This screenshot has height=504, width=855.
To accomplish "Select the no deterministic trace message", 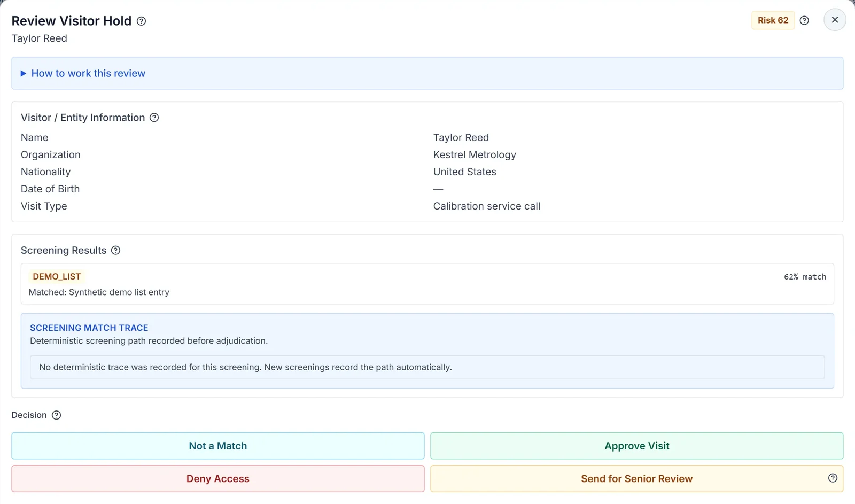I will pos(245,367).
